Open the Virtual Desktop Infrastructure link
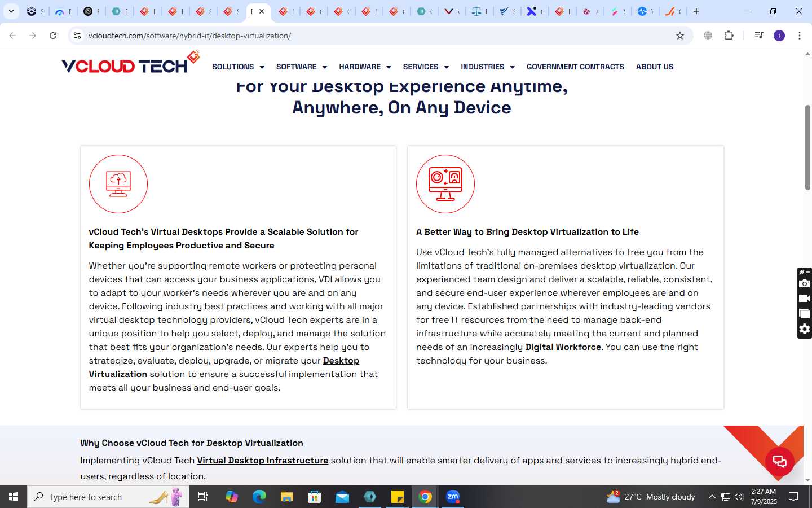The height and width of the screenshot is (508, 812). 262,461
